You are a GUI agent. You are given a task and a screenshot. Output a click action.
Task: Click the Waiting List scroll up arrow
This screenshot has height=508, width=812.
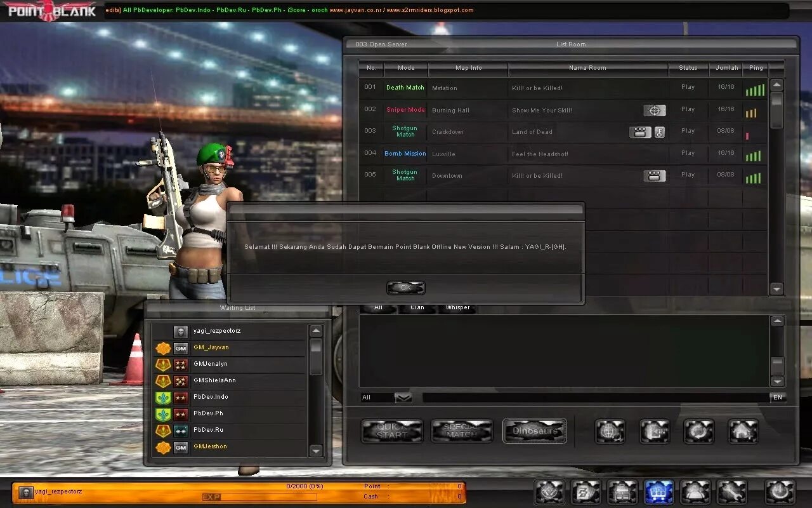[x=316, y=331]
